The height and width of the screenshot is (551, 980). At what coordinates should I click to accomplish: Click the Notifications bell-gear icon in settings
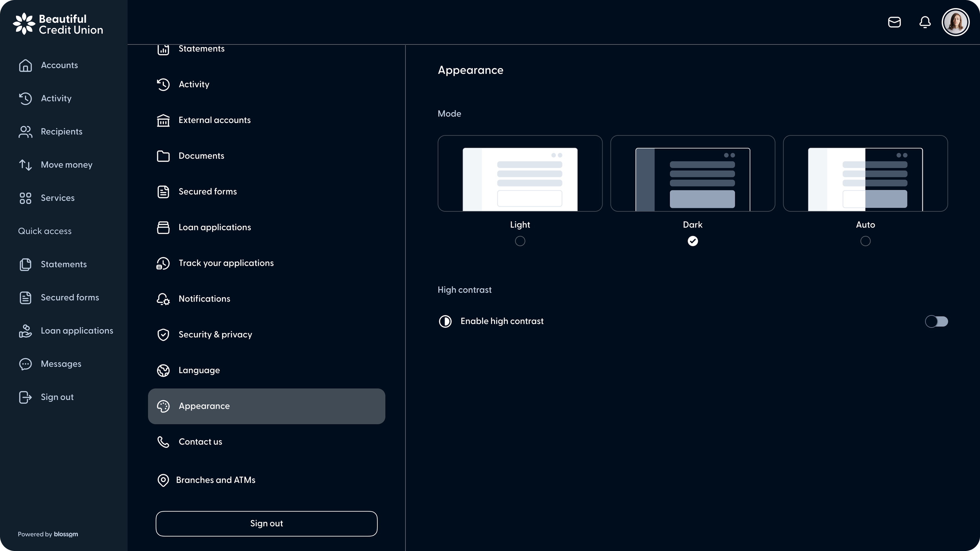163,299
